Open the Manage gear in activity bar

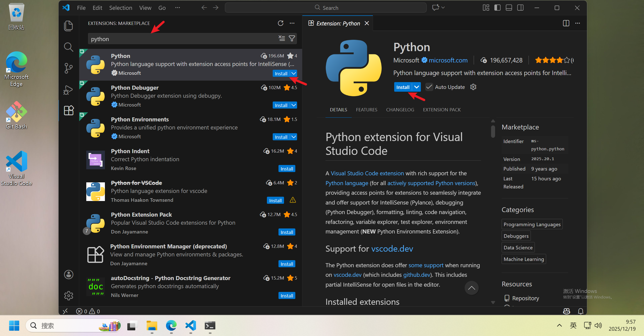(x=68, y=296)
